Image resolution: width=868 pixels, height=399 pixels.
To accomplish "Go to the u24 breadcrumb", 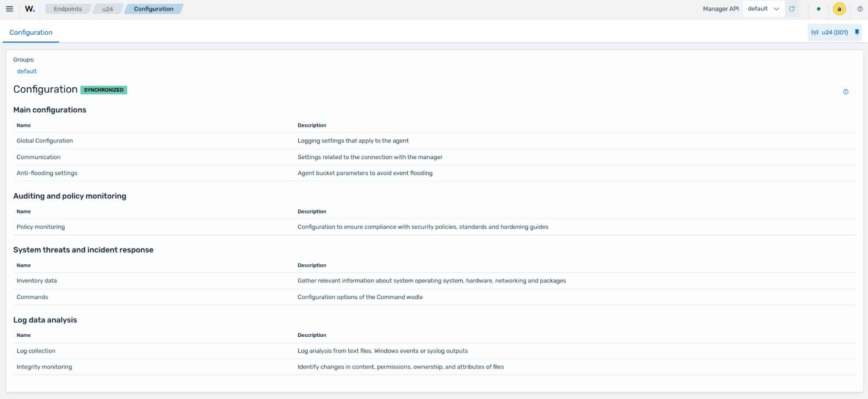I will [107, 9].
